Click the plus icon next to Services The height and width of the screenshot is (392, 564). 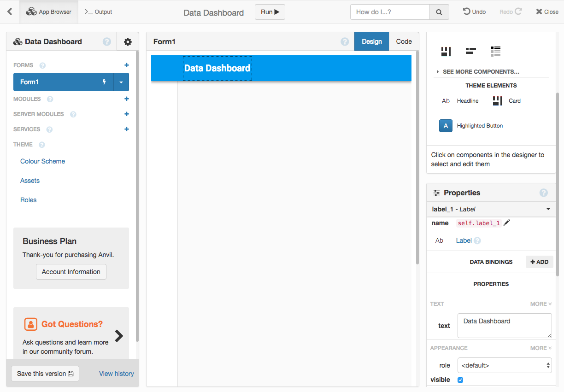[127, 129]
